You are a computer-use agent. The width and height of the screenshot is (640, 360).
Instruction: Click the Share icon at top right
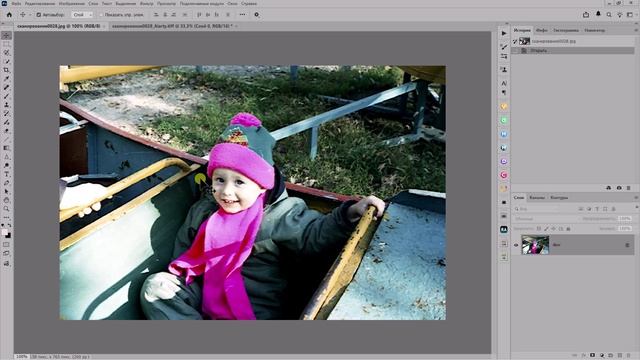click(586, 15)
